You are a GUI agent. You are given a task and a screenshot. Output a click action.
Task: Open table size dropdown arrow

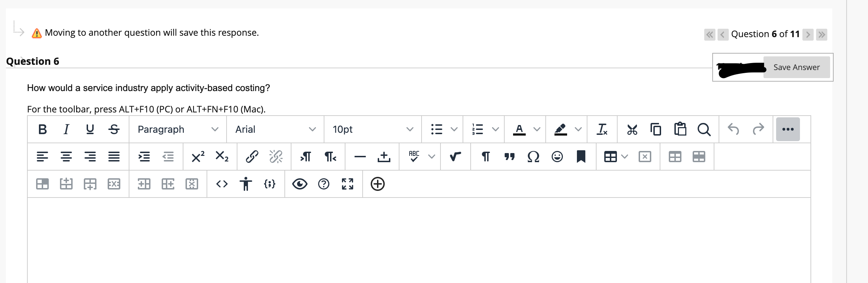tap(625, 157)
